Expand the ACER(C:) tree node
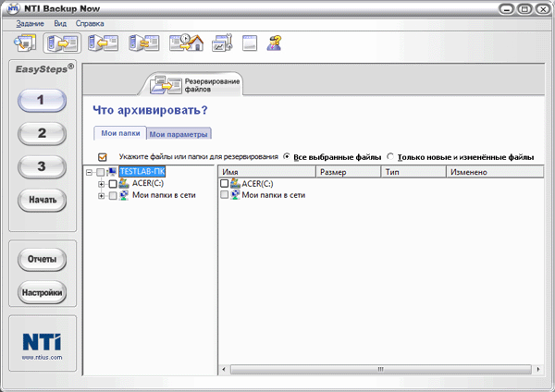Image resolution: width=555 pixels, height=392 pixels. click(x=101, y=184)
